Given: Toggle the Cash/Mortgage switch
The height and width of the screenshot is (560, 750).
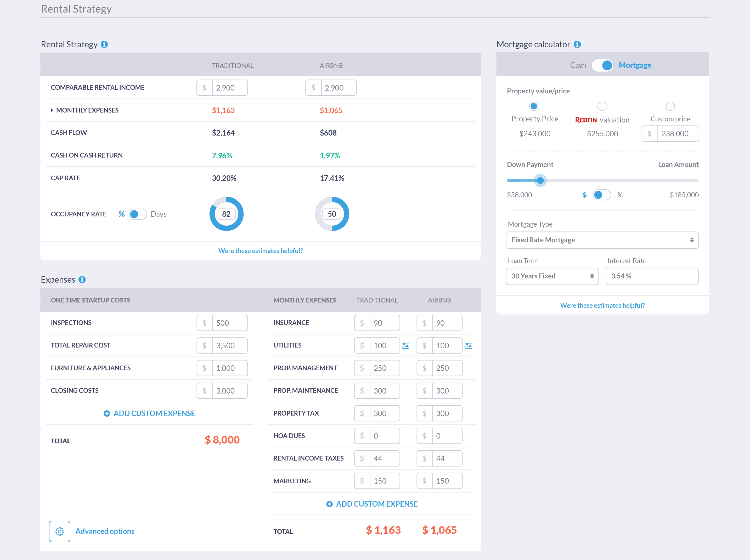Looking at the screenshot, I should pos(602,65).
